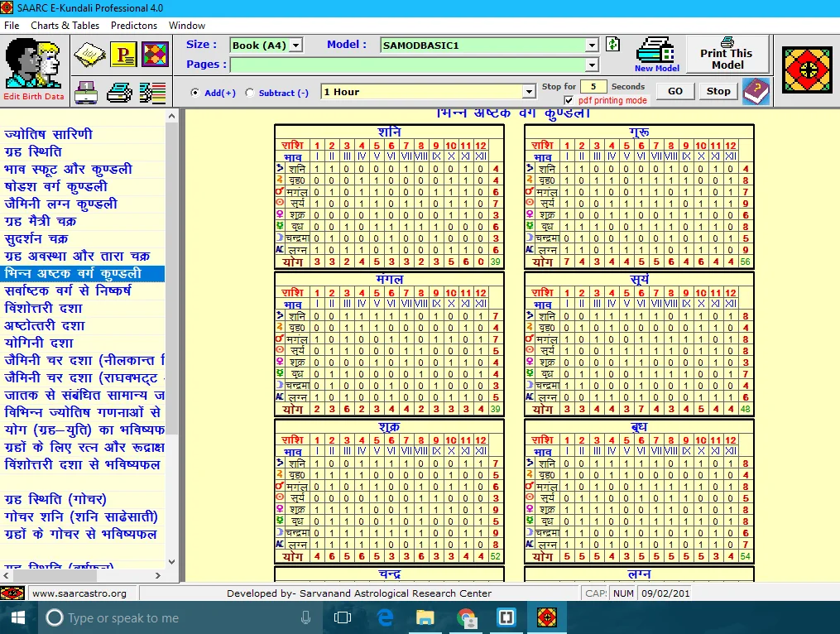This screenshot has height=634, width=840.
Task: Click the status bar eye emblem icon
Action: coord(12,593)
